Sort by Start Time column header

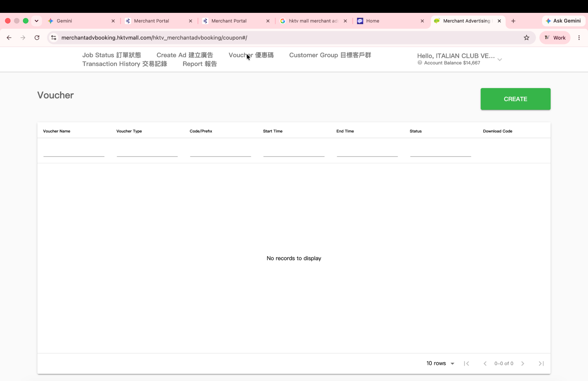click(x=273, y=131)
